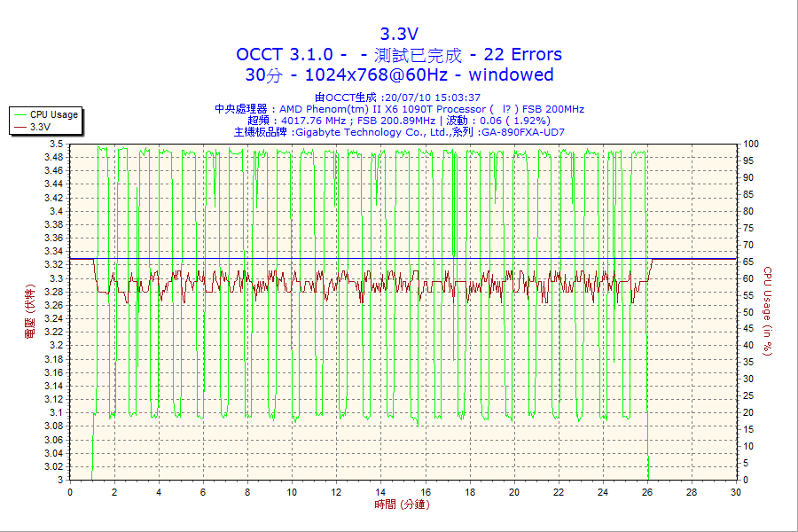Image resolution: width=798 pixels, height=532 pixels.
Task: Click the '35' tick on CPU usage axis
Action: 748,363
